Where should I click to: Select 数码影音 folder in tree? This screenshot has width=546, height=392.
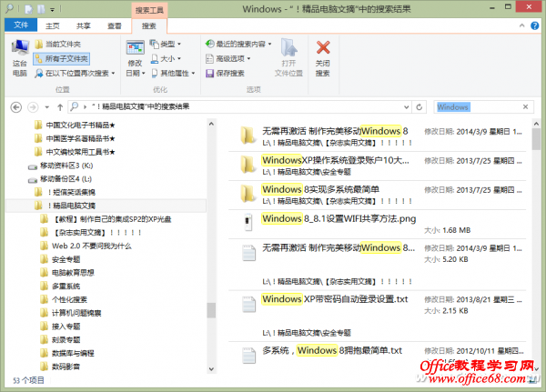tap(61, 367)
